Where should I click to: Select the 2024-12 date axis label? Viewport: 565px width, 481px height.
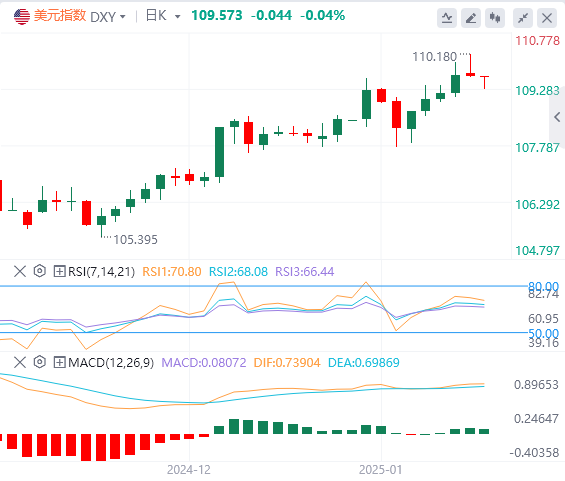click(x=188, y=470)
